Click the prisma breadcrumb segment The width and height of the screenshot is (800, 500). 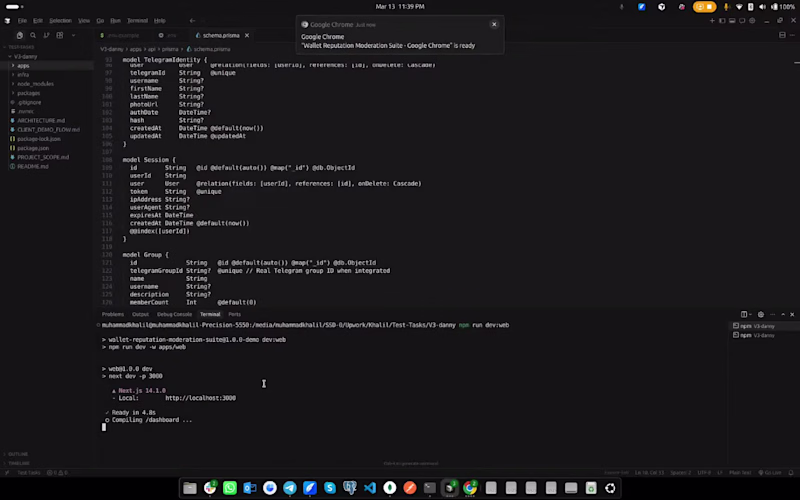(x=170, y=49)
